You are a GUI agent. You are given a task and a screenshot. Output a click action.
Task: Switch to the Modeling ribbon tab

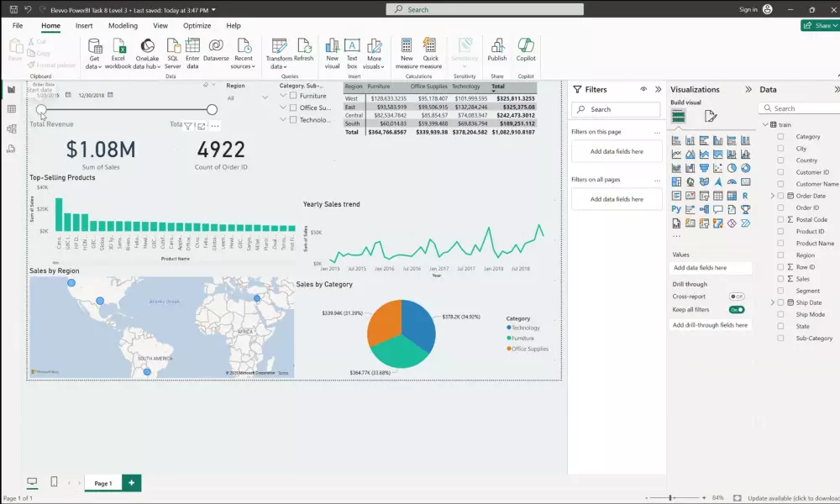coord(123,25)
